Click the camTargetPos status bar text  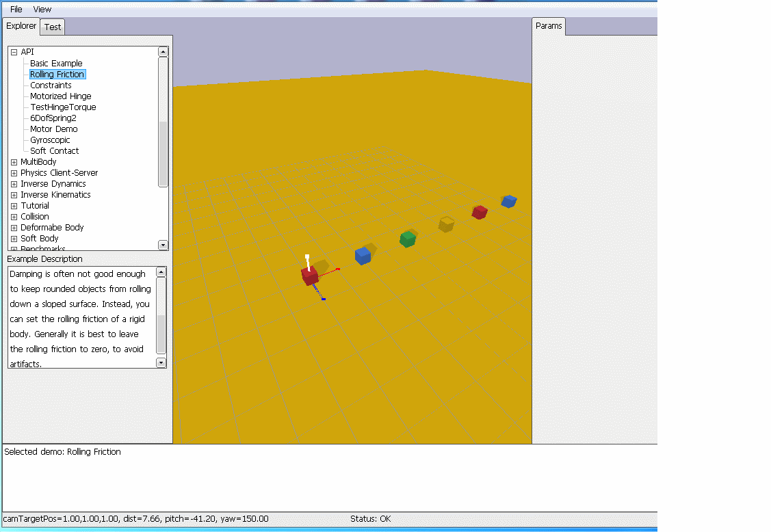click(x=135, y=519)
